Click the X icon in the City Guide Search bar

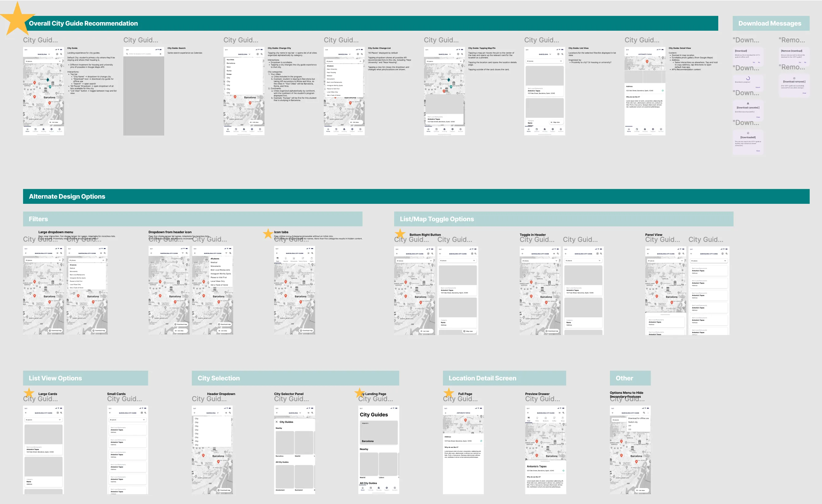[160, 54]
